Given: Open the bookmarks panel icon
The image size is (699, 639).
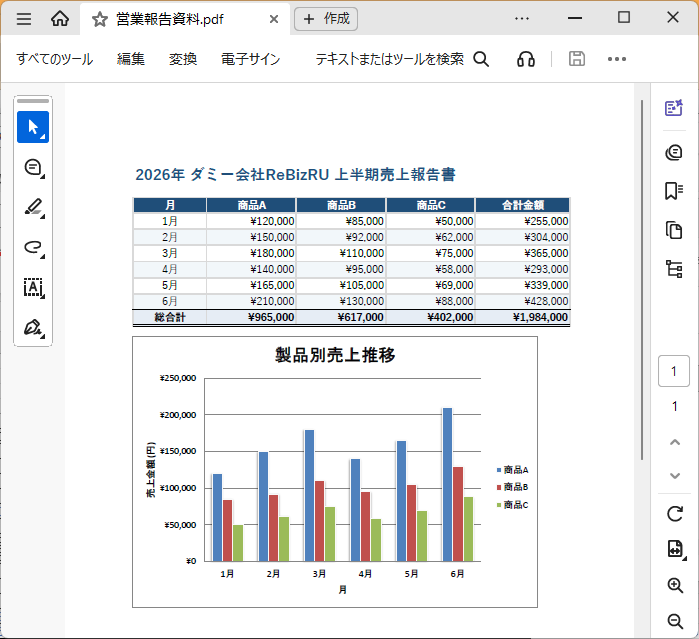Looking at the screenshot, I should (674, 191).
